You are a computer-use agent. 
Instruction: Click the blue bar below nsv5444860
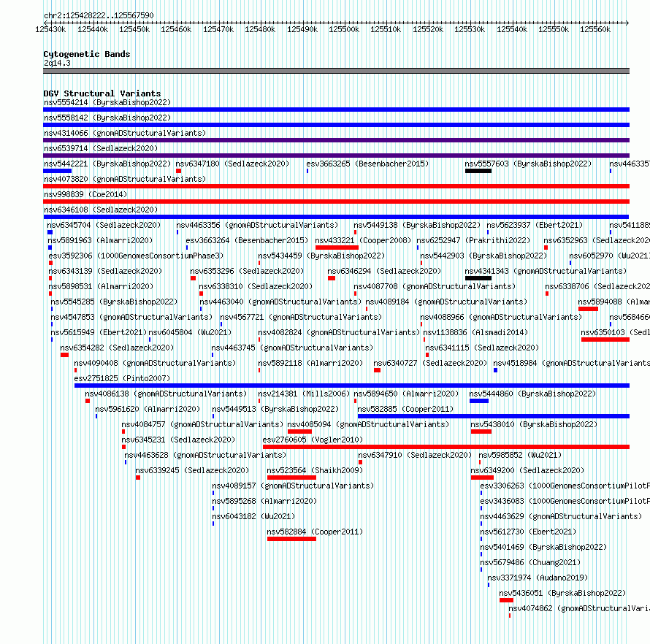coord(479,401)
